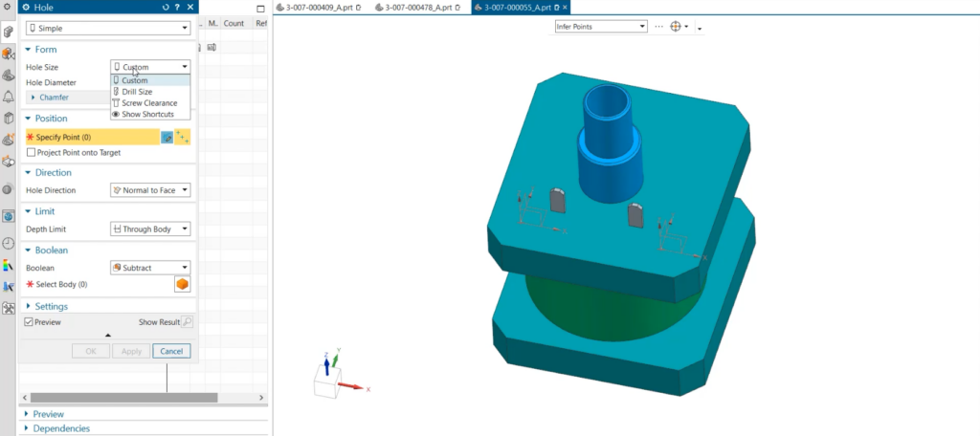Screen dimensions: 980x436
Task: Uncheck the Preview checkbox
Action: 29,322
